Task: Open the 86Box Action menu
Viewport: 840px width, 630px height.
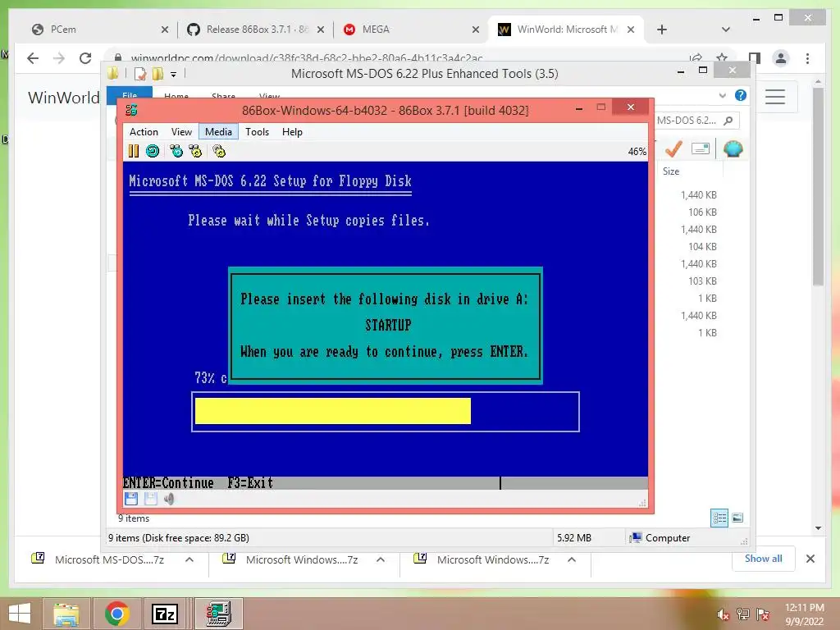Action: (144, 132)
